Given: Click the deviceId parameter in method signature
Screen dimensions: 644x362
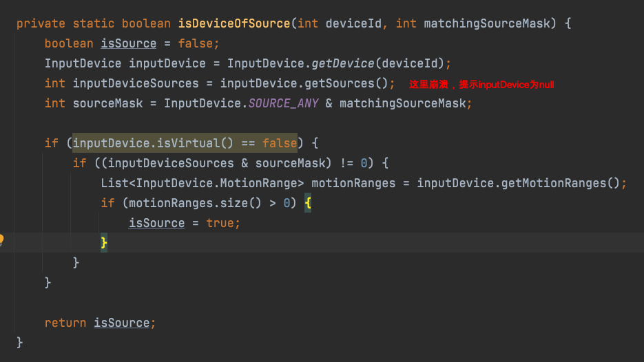Looking at the screenshot, I should tap(353, 23).
